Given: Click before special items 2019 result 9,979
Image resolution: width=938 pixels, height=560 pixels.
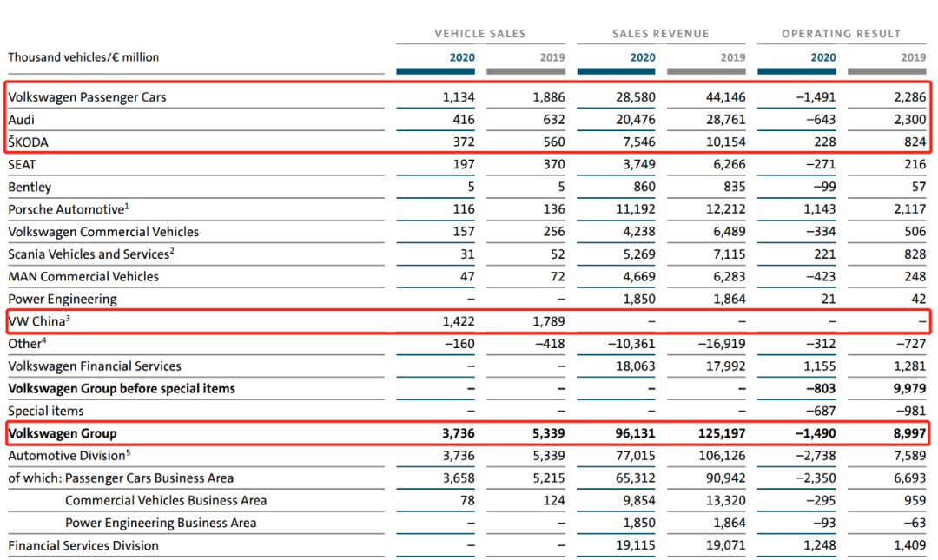Looking at the screenshot, I should pos(910,388).
